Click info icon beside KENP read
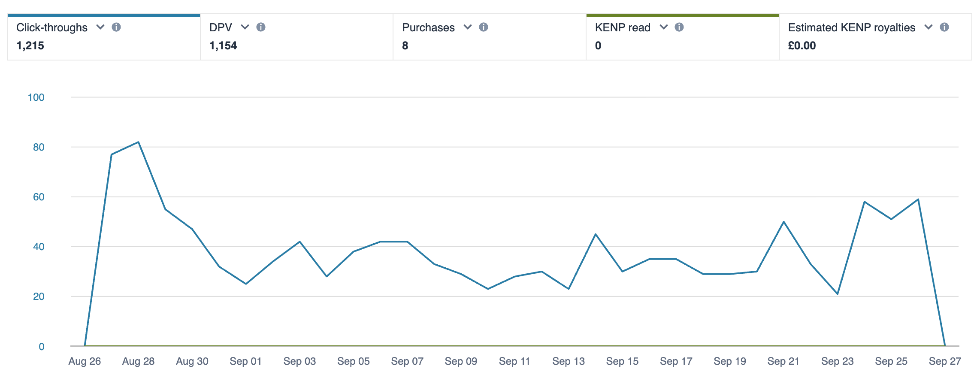 coord(679,27)
